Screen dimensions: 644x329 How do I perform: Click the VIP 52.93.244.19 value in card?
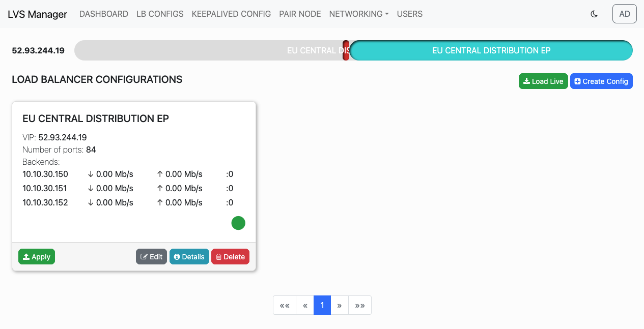pos(63,137)
